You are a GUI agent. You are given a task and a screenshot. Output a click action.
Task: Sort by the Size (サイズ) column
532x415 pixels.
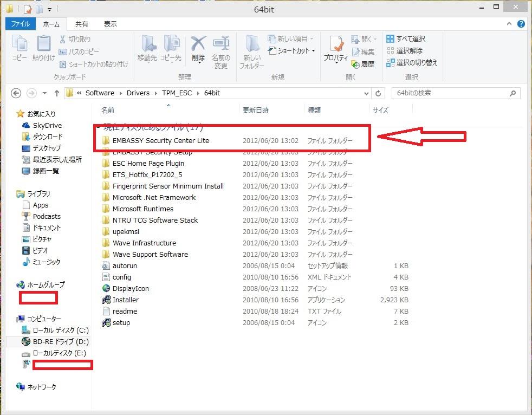380,111
